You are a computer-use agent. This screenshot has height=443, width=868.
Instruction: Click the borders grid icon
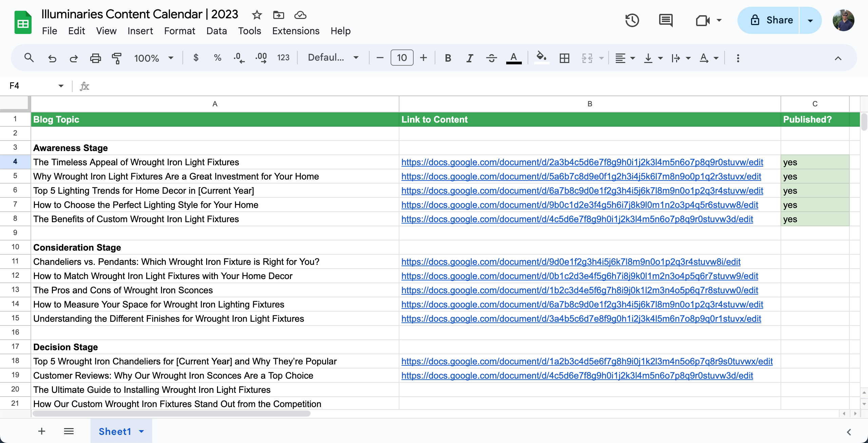[564, 58]
